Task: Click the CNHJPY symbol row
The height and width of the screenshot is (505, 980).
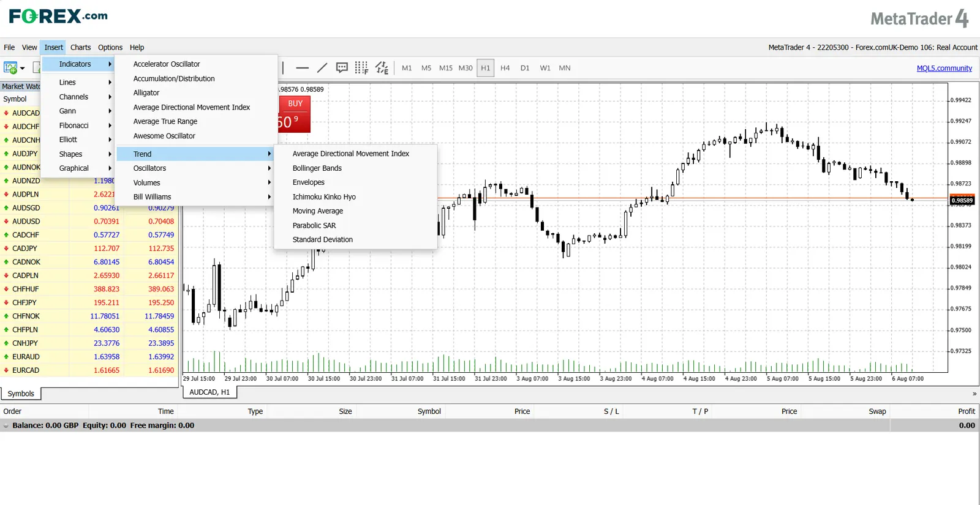Action: pyautogui.click(x=89, y=343)
